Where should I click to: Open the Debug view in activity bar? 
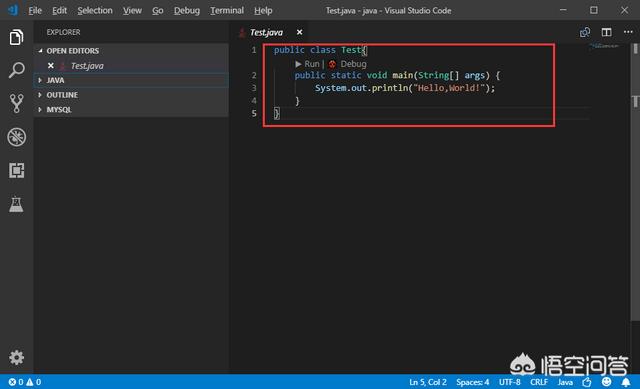(x=16, y=137)
